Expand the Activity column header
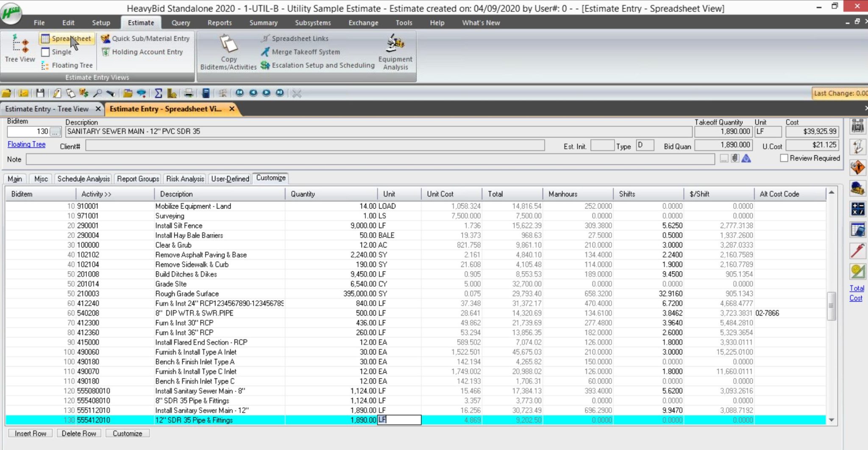This screenshot has width=868, height=450. [x=96, y=194]
